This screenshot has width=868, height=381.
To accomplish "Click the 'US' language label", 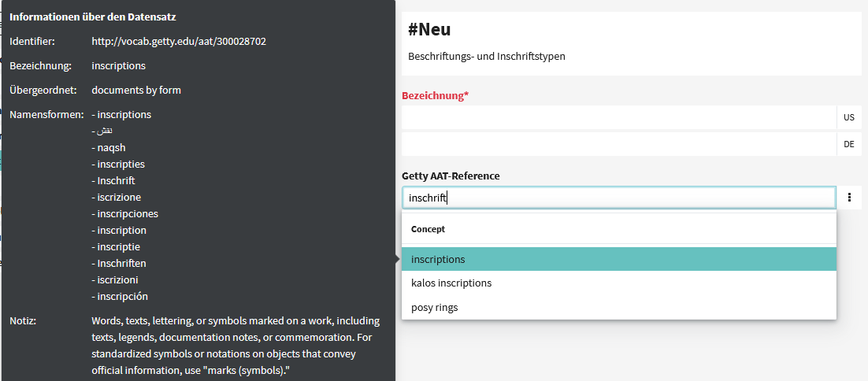I will pos(848,117).
